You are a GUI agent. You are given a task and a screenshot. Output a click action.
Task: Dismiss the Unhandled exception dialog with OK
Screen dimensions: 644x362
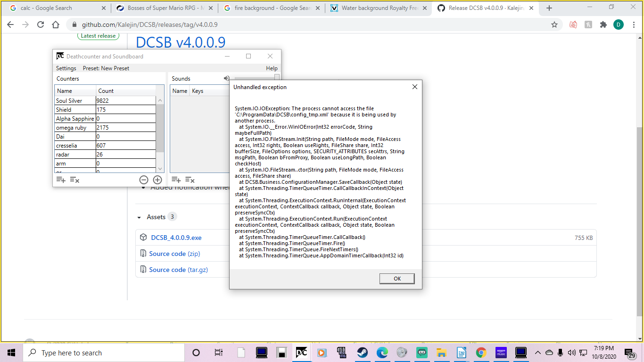(x=396, y=278)
